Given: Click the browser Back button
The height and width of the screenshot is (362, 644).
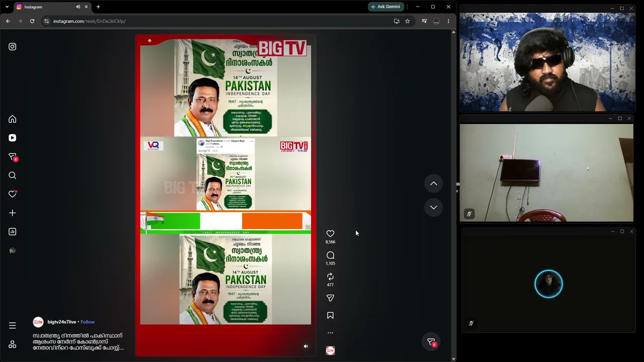Looking at the screenshot, I should tap(8, 21).
